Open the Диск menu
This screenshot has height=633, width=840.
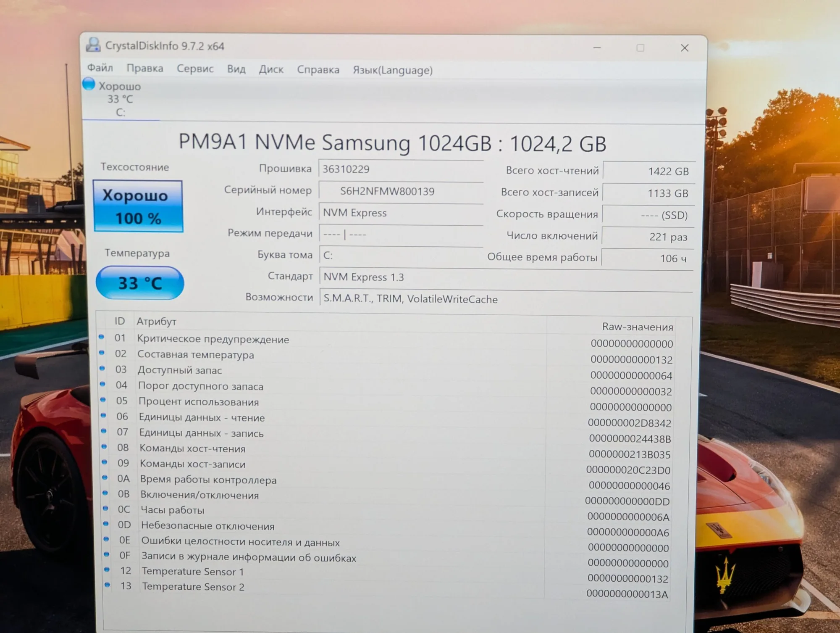271,69
